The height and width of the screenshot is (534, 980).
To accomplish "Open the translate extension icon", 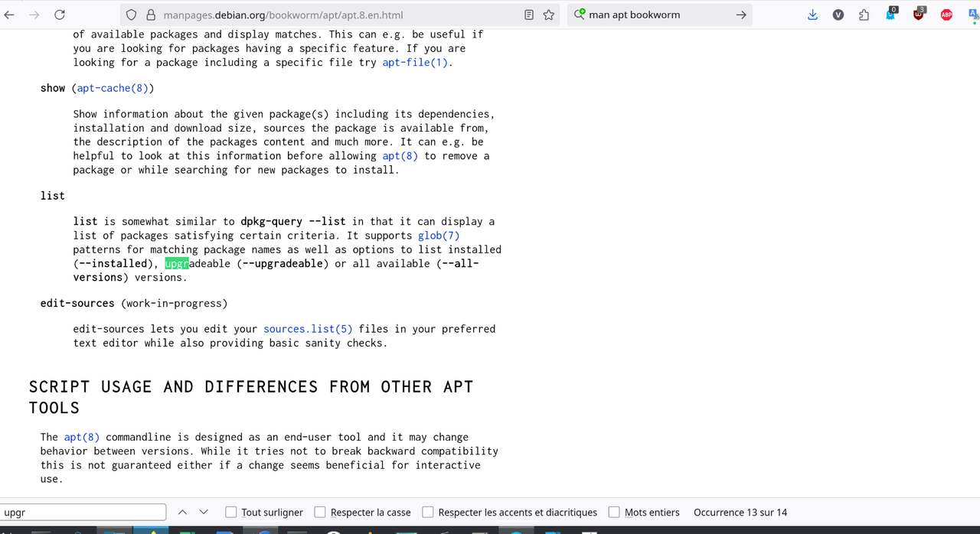I will tap(973, 15).
